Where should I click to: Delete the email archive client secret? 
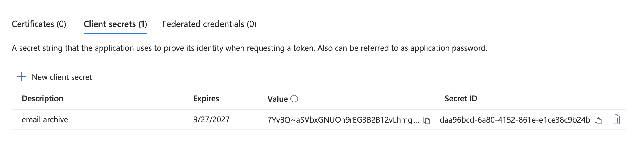coord(616,119)
